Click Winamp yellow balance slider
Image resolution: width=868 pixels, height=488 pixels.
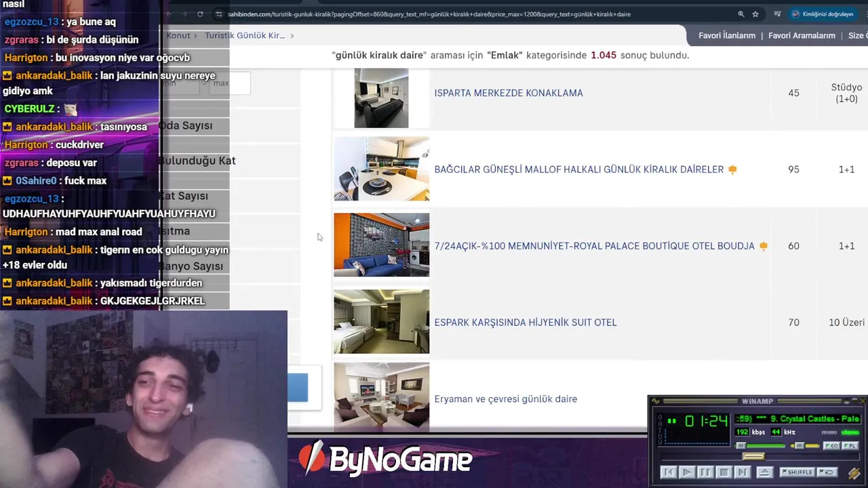click(805, 445)
